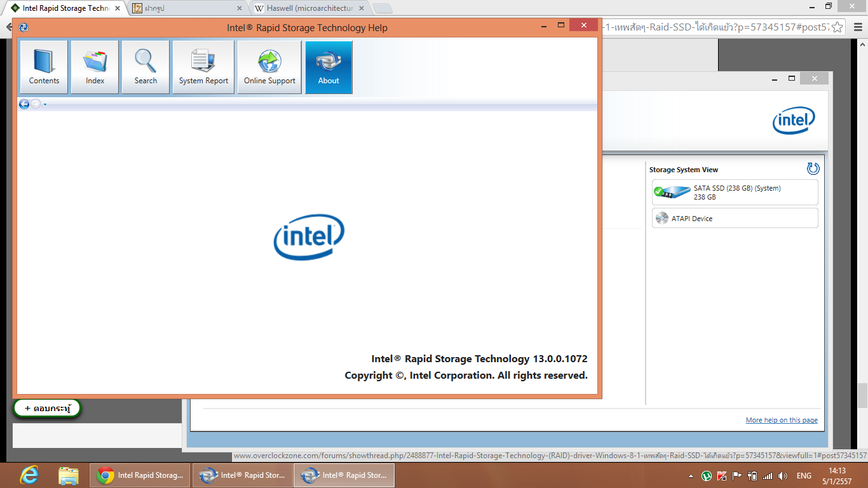Bookmark this page with the star icon
Screen dimensions: 868x488
837,27
